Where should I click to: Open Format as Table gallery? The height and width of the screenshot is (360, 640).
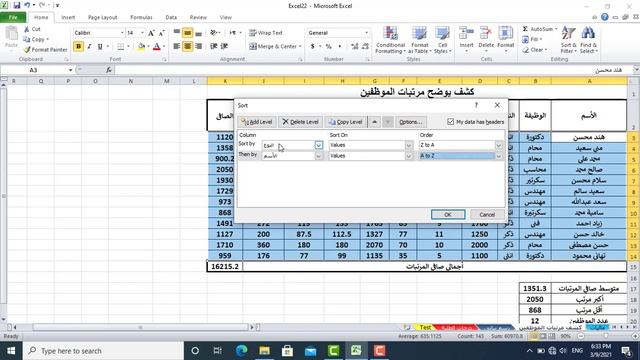(x=419, y=40)
